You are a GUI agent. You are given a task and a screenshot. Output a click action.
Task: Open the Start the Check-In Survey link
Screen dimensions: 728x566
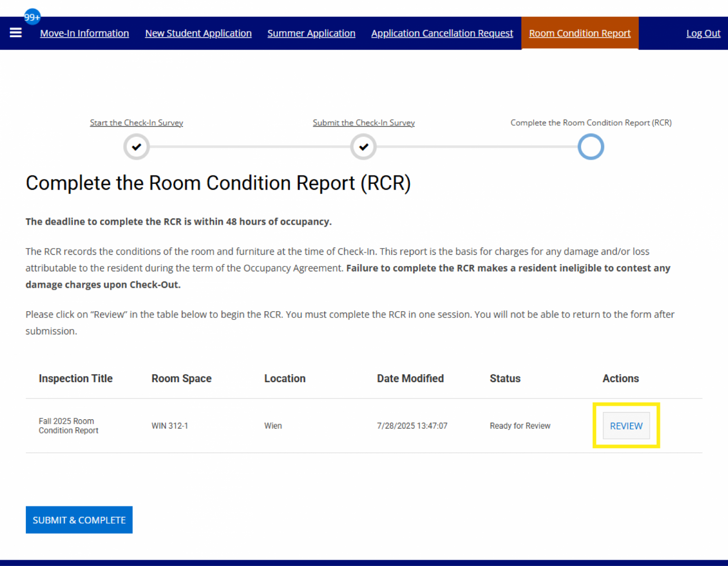(x=136, y=122)
